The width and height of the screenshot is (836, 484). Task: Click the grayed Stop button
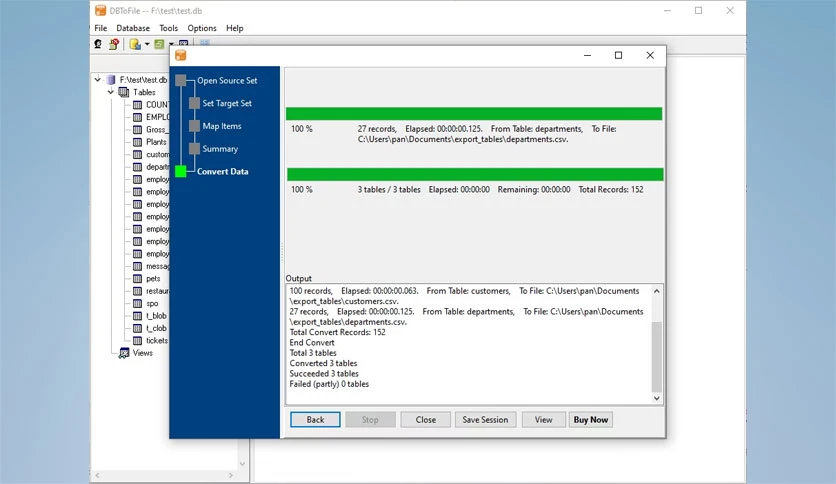click(x=370, y=420)
